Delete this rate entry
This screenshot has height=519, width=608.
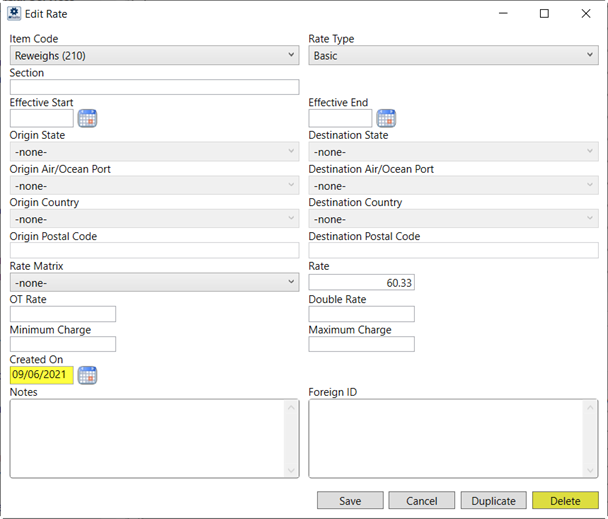pyautogui.click(x=565, y=500)
